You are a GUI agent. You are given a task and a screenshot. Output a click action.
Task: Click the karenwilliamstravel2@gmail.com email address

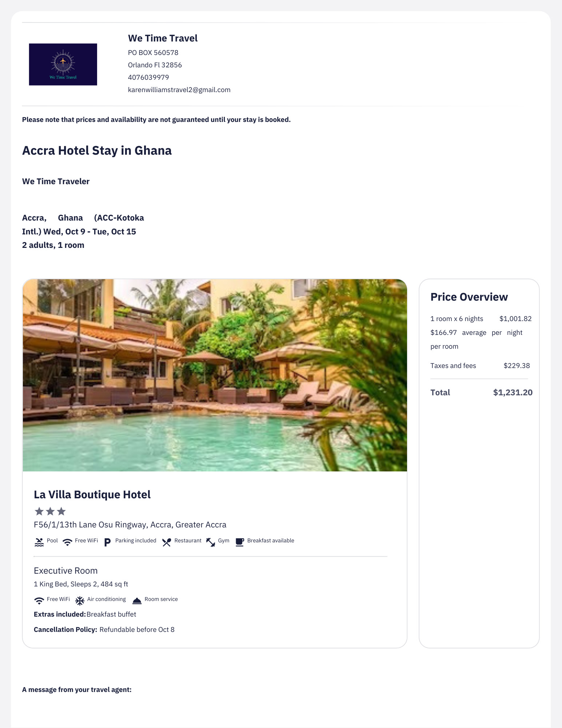(179, 90)
